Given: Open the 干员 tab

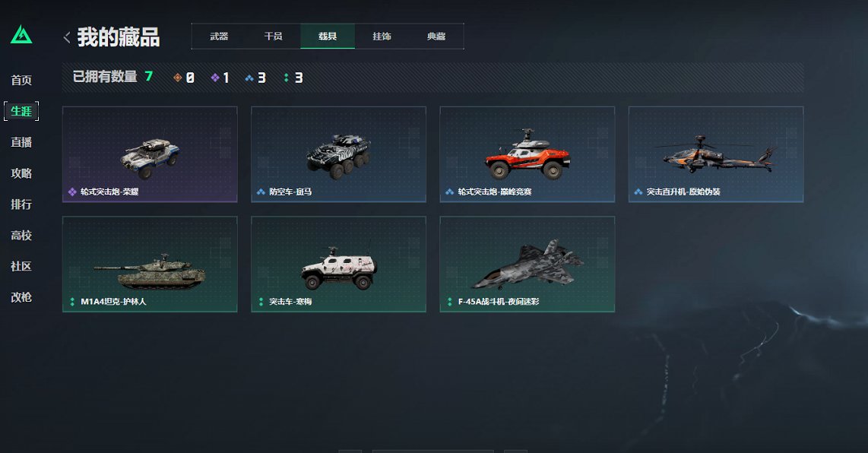Looking at the screenshot, I should click(274, 36).
